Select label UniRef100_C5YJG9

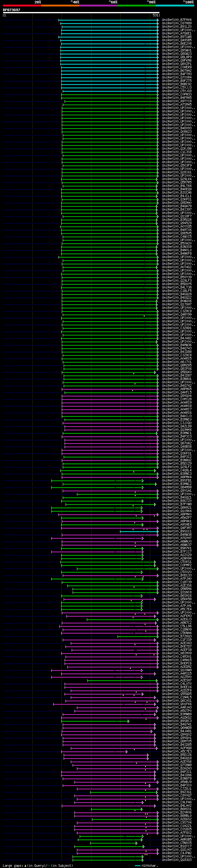pyautogui.click(x=176, y=91)
